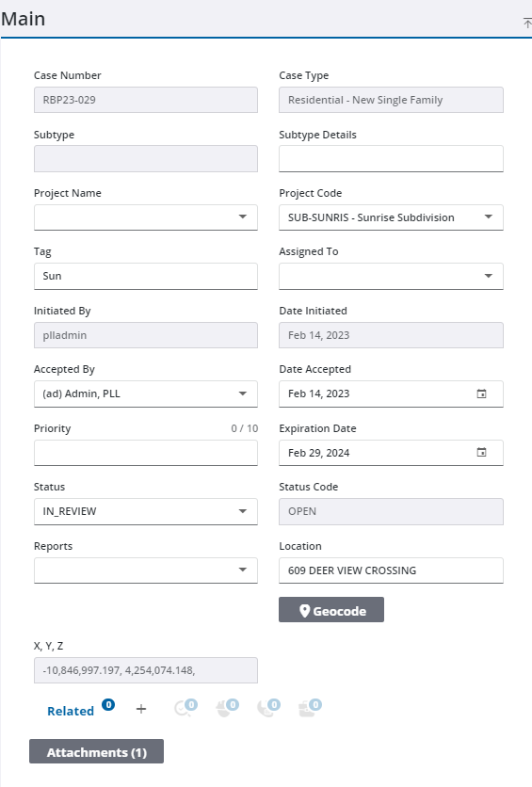
Task: Click the Location field with DEER VIEW CROSSING
Action: 391,570
